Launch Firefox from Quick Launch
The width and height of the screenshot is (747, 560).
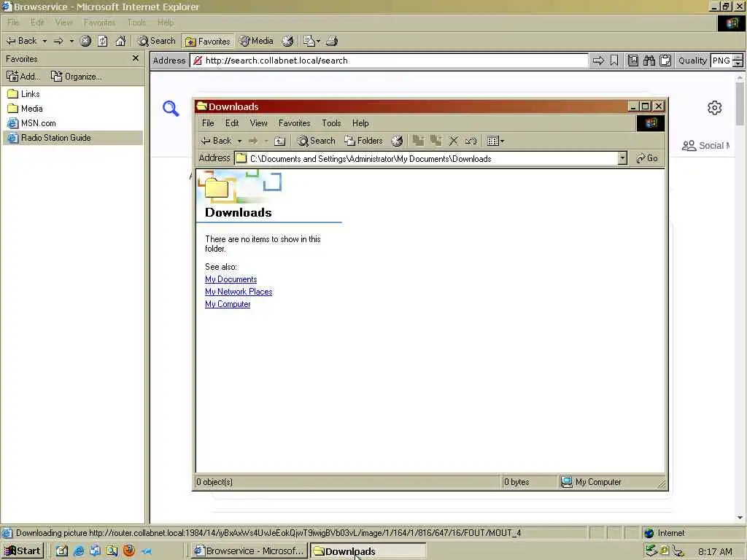click(128, 551)
